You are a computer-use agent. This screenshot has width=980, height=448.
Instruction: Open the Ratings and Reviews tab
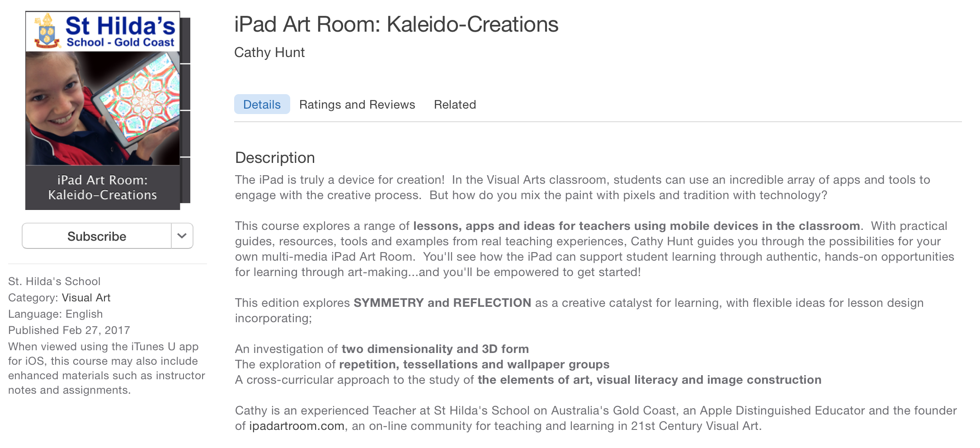click(x=357, y=105)
